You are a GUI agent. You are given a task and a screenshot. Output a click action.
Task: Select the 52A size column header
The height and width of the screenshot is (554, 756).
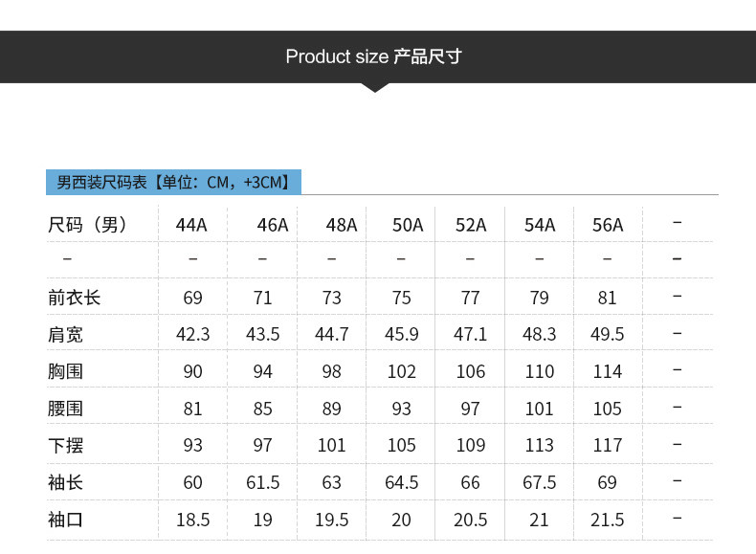point(471,225)
